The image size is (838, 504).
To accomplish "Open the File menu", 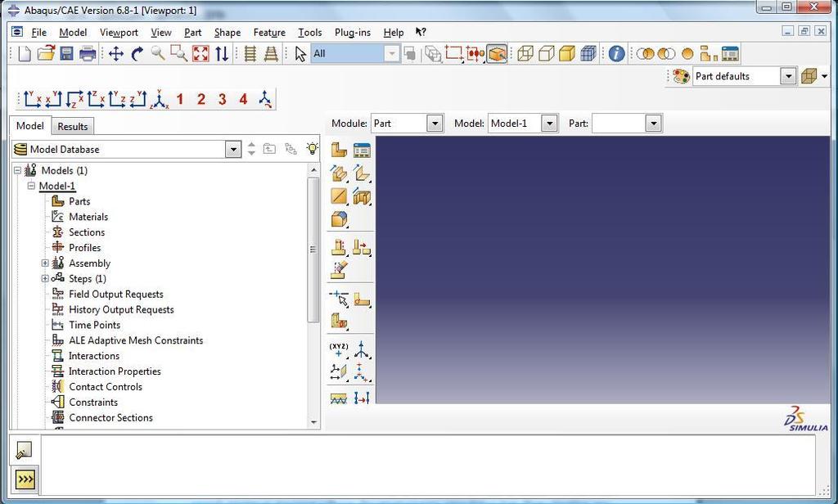I will (39, 33).
